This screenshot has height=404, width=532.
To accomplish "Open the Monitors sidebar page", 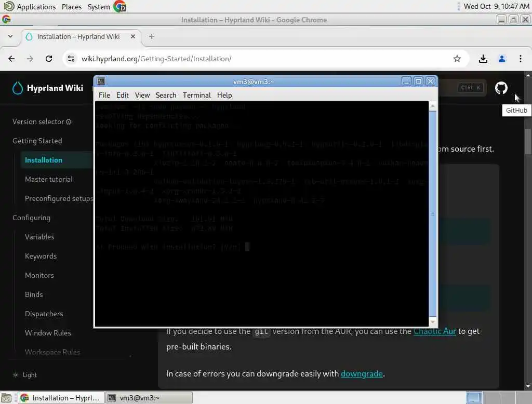I will [39, 275].
